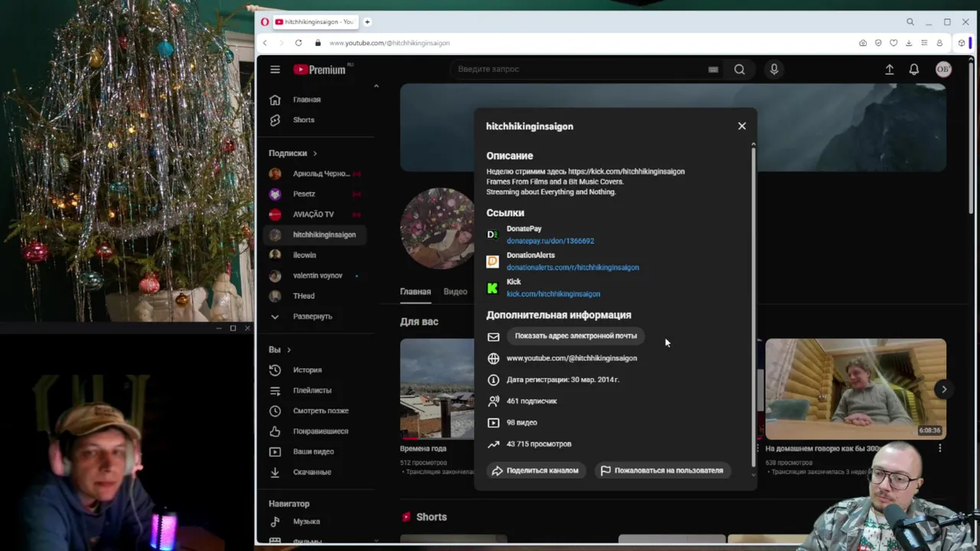Viewport: 980px width, 551px height.
Task: Open Времена года video thumbnail
Action: coord(437,389)
